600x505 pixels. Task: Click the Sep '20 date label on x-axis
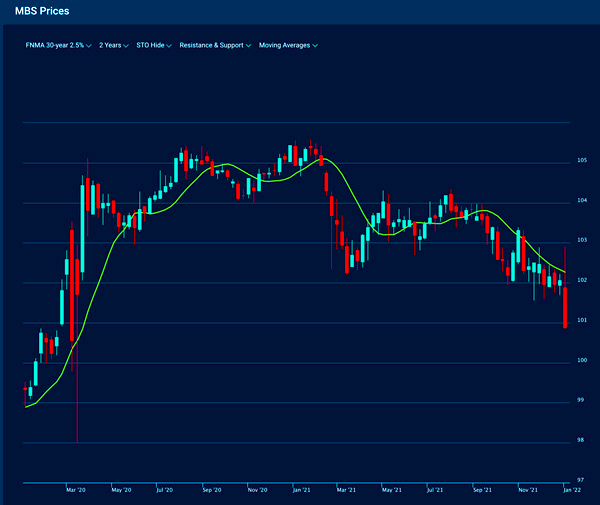(x=211, y=491)
